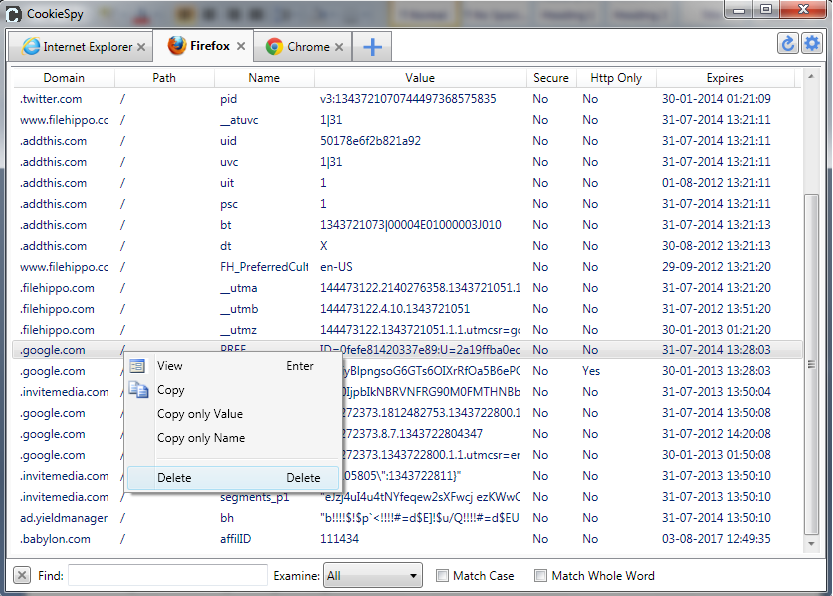Close the Internet Explorer tab
The image size is (833, 596).
[141, 47]
